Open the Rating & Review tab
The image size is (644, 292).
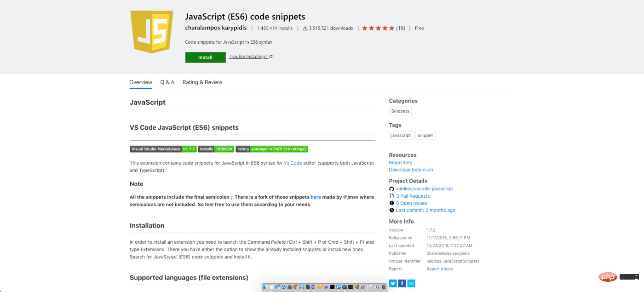[202, 82]
